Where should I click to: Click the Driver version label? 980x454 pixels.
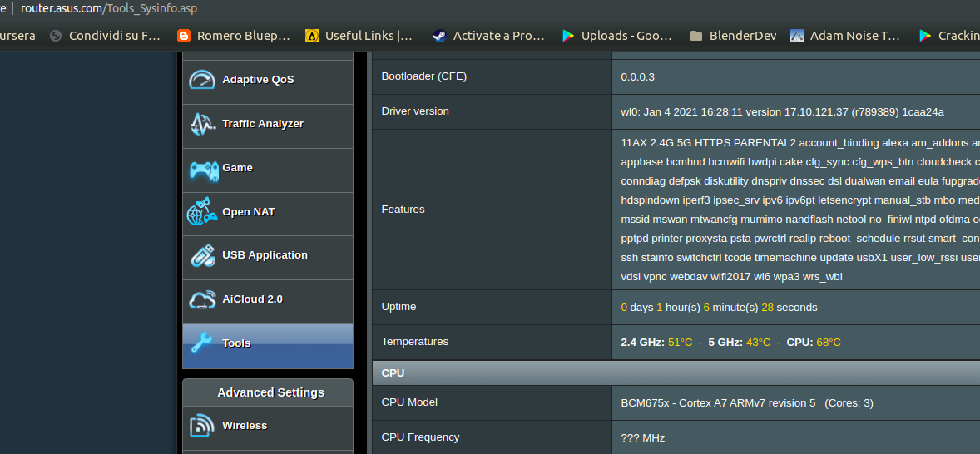415,111
